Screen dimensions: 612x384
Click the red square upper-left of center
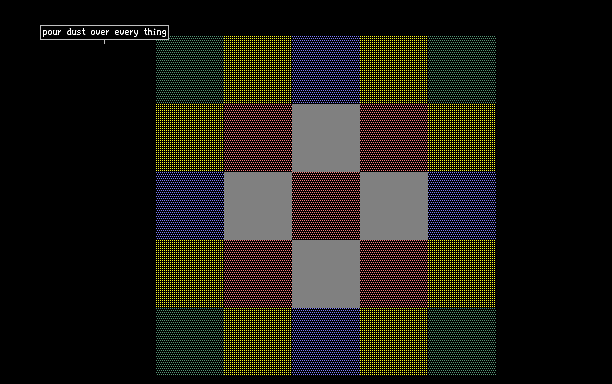click(x=258, y=138)
